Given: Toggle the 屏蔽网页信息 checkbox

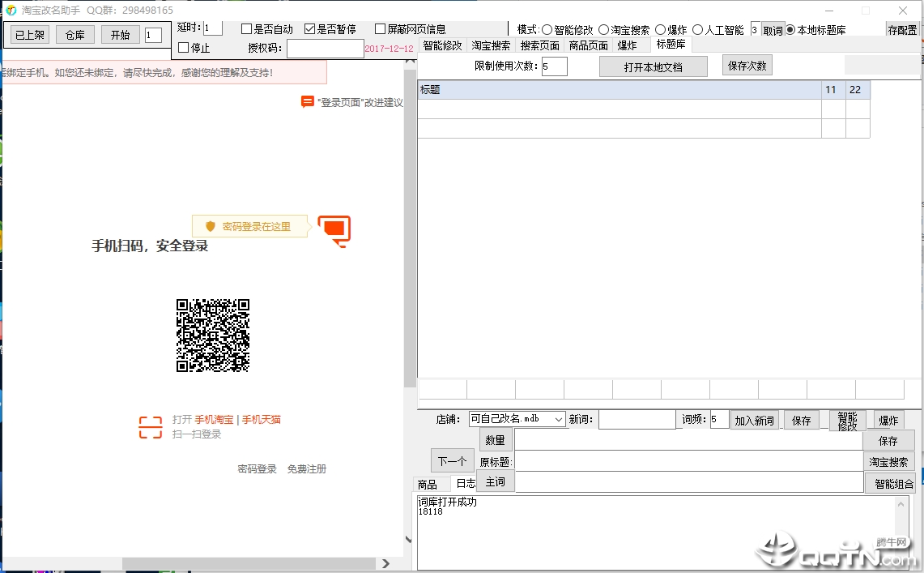Looking at the screenshot, I should tap(380, 29).
